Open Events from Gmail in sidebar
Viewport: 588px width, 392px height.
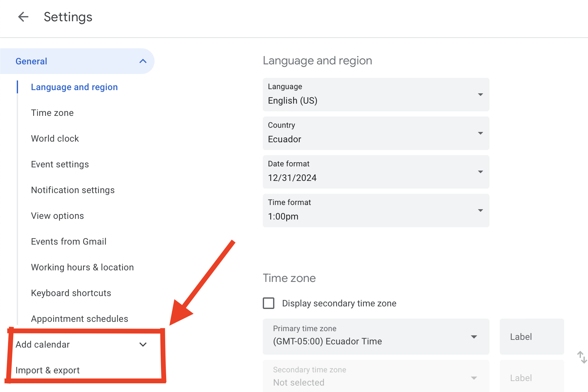(x=69, y=241)
